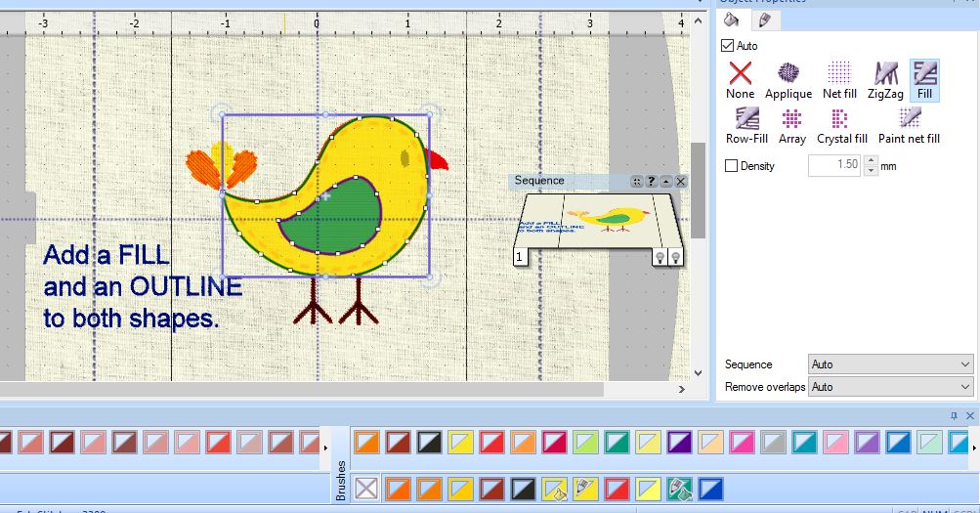Choose the Net fill stitch type
The width and height of the screenshot is (980, 513).
point(839,80)
